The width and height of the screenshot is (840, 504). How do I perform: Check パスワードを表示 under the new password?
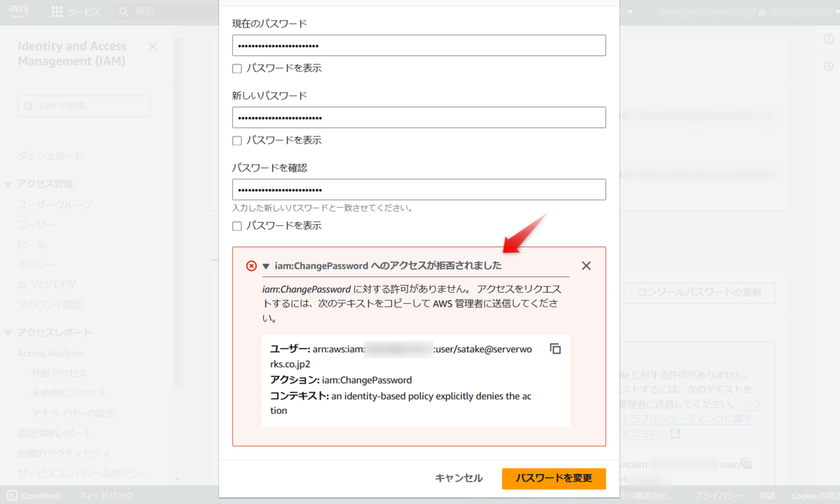coord(237,140)
